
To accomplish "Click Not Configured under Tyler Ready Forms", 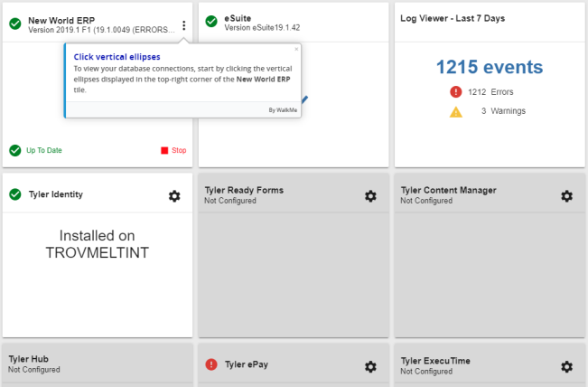I will coord(230,201).
